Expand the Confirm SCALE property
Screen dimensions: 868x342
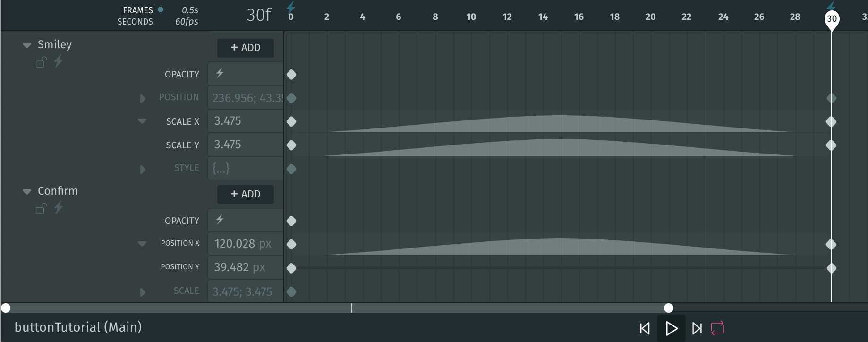click(x=143, y=292)
